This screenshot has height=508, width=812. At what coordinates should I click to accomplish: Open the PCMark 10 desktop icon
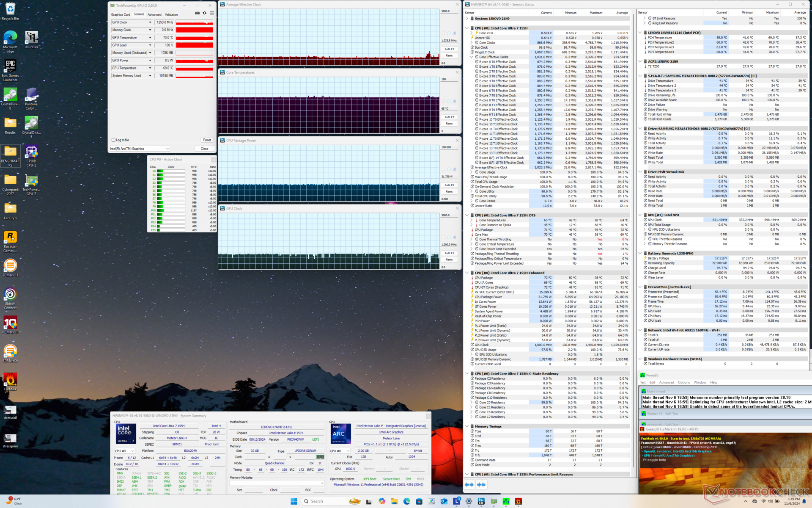click(10, 325)
